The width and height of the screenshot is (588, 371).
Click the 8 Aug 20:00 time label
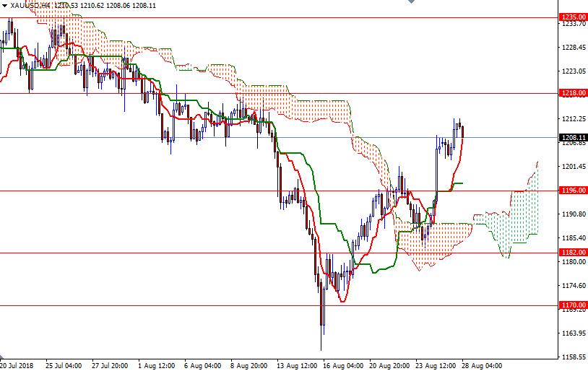(248, 365)
